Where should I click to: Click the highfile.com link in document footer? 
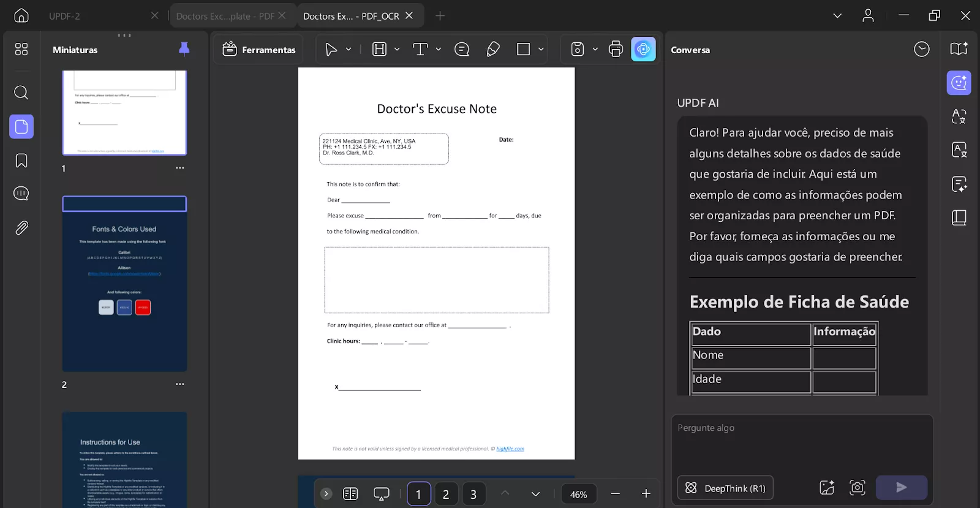coord(510,449)
